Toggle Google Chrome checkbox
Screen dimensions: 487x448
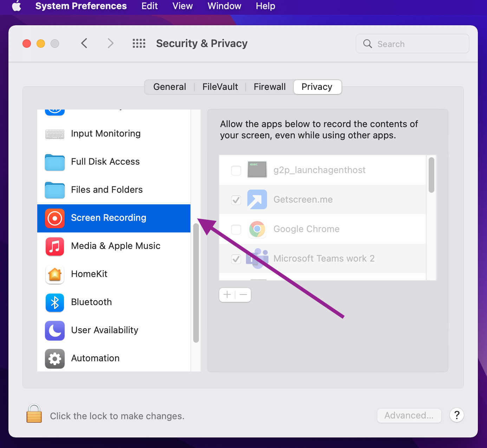point(236,230)
